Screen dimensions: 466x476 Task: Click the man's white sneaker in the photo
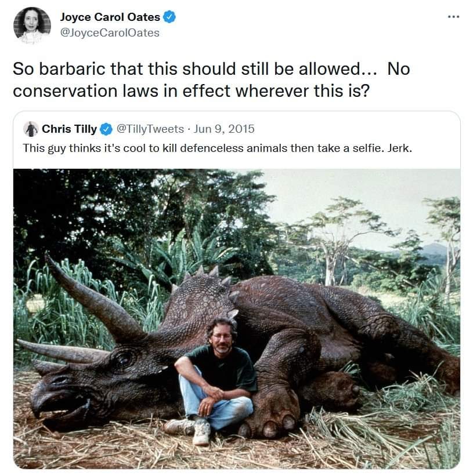[202, 433]
